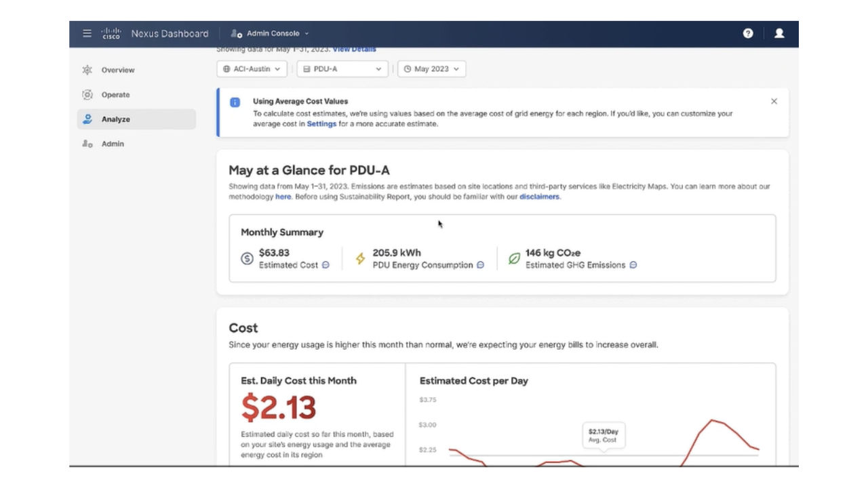Click the Estimated Cost info icon
Screen dimensions: 868x488
[x=325, y=266]
